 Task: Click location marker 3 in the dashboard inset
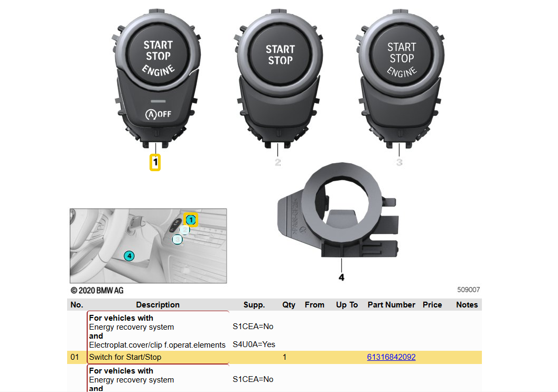[x=178, y=239]
